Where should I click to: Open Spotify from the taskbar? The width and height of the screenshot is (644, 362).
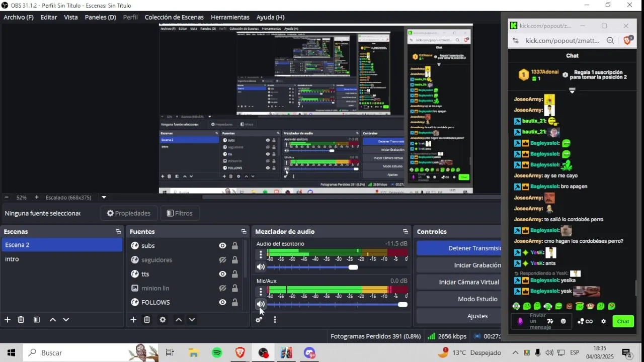tap(217, 353)
